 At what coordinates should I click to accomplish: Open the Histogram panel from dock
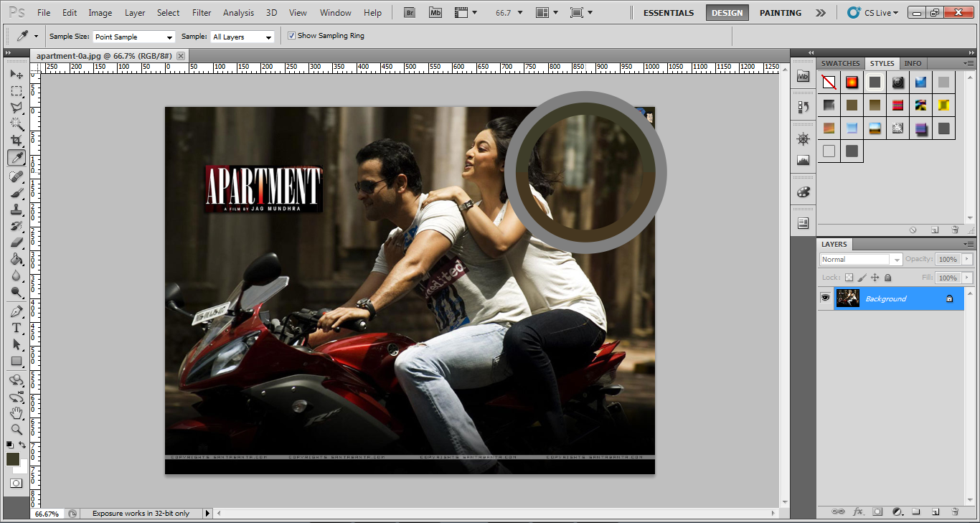(804, 160)
